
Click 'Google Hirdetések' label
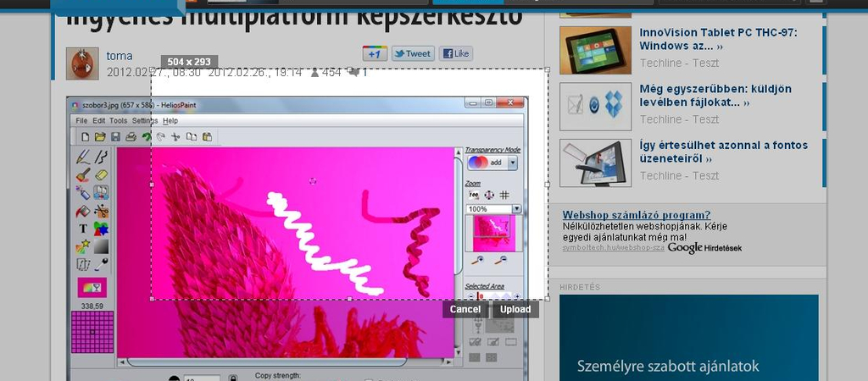coord(704,248)
